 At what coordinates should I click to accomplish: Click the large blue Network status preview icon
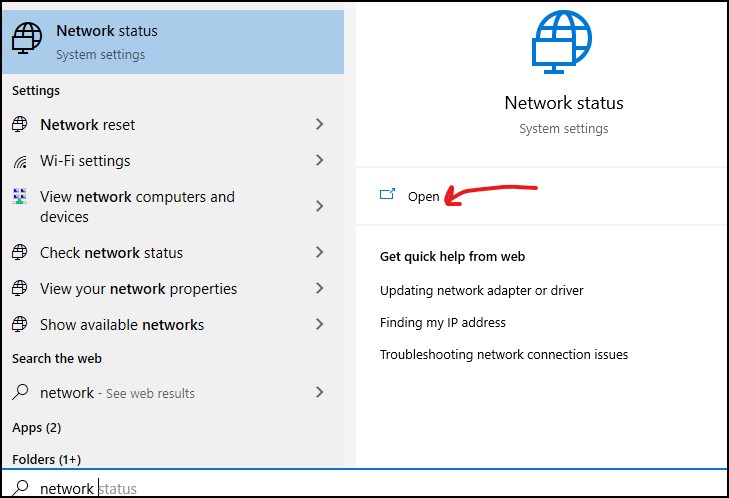tap(562, 42)
